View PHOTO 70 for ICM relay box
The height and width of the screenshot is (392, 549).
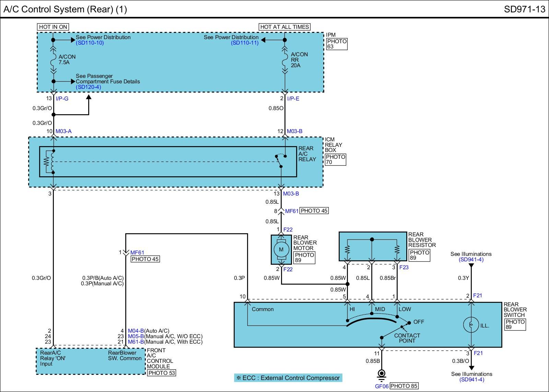click(x=335, y=159)
